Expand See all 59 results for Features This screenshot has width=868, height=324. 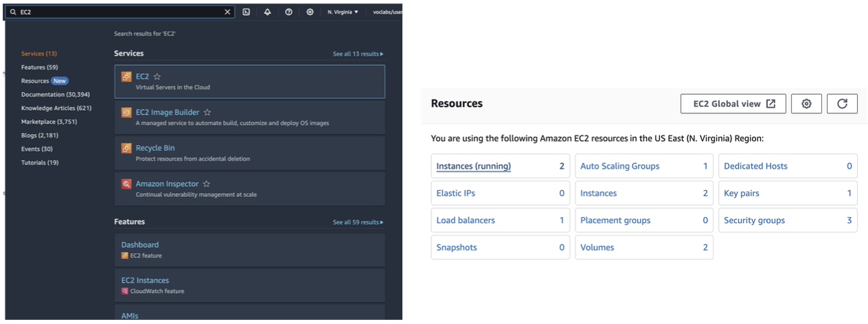click(x=358, y=222)
